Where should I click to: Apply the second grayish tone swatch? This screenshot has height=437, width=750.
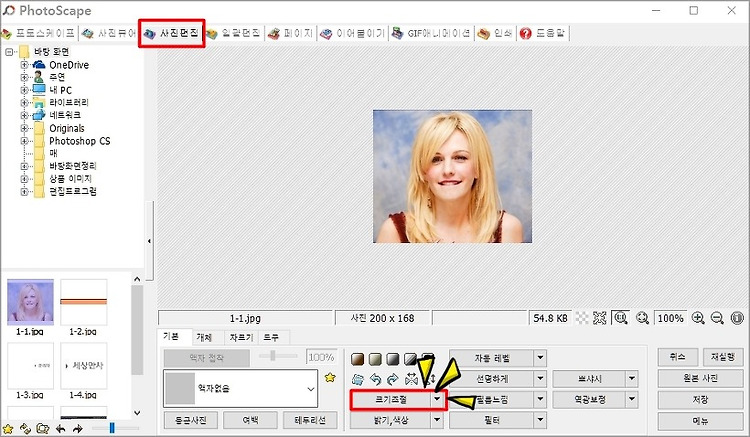point(375,359)
